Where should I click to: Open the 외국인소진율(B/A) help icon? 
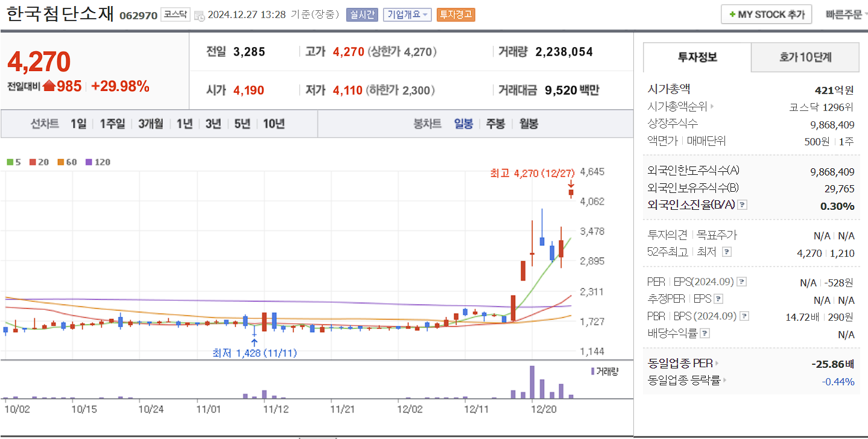[x=743, y=205]
